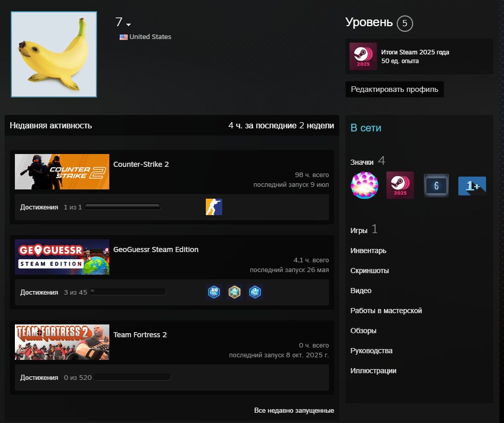The width and height of the screenshot is (504, 423).
Task: Click последний запуск 8 окт. 2025 г. text
Action: (x=279, y=355)
